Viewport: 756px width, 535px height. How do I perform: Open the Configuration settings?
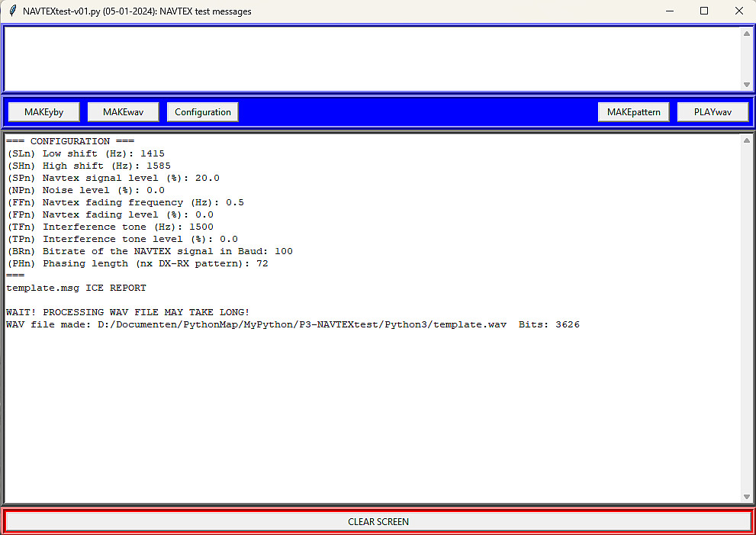point(202,112)
